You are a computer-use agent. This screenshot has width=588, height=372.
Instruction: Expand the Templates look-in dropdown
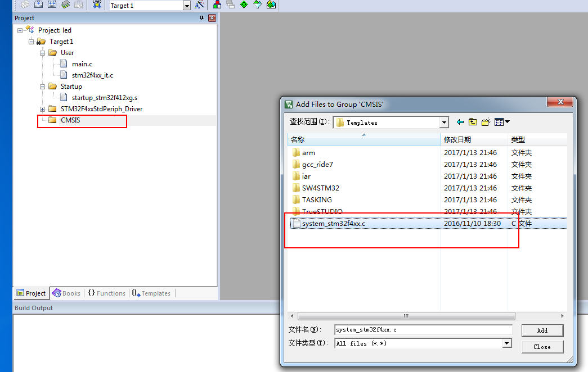pyautogui.click(x=444, y=123)
